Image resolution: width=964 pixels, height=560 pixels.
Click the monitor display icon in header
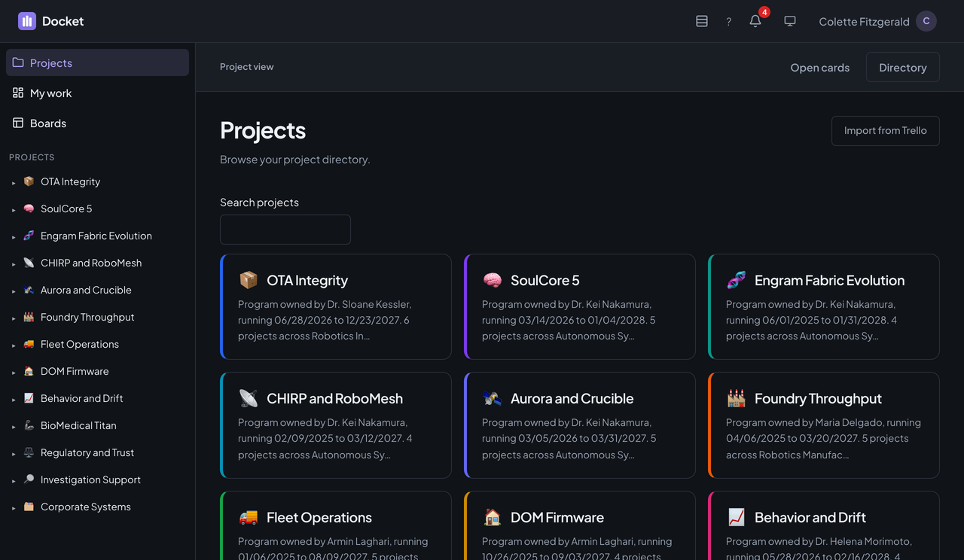tap(790, 21)
